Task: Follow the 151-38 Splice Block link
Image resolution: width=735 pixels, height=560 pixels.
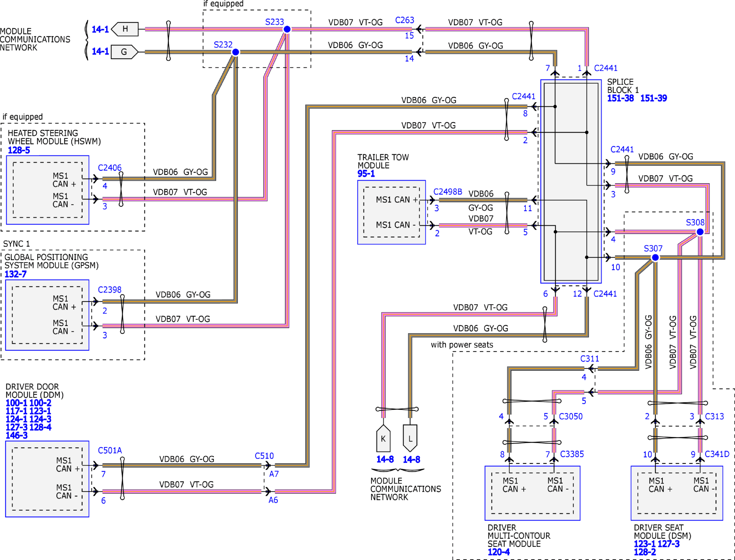Action: coord(620,98)
